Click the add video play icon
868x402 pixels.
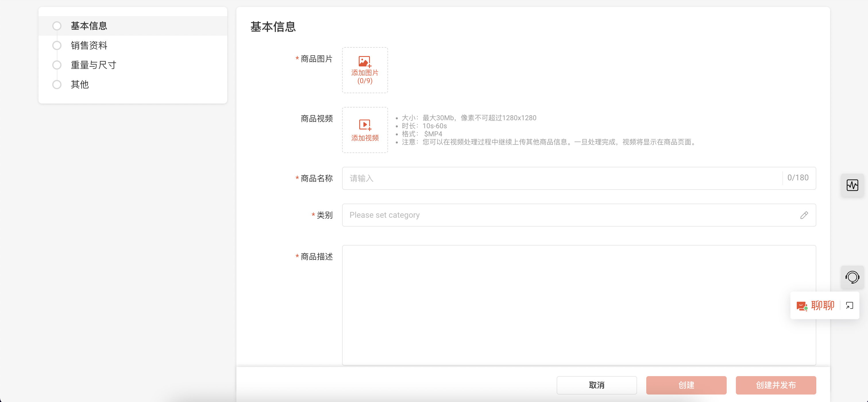[365, 125]
